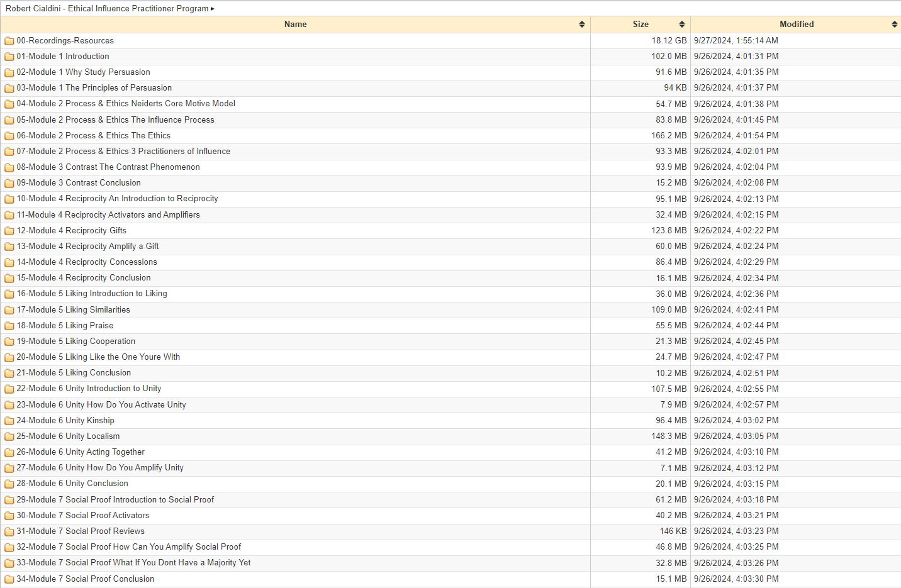Screen dimensions: 901x588
Task: Open 03-Module 1 The Principles of Persuasion
Action: [94, 88]
